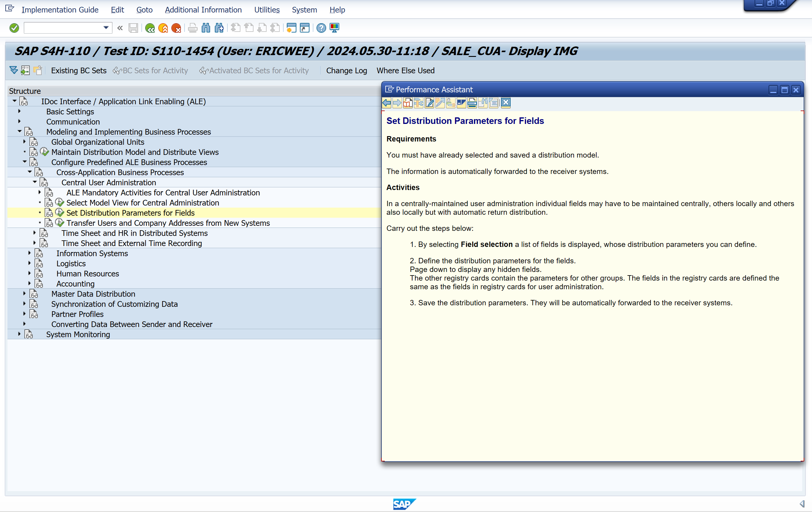Click the red Cancel toolbar icon

tap(176, 28)
